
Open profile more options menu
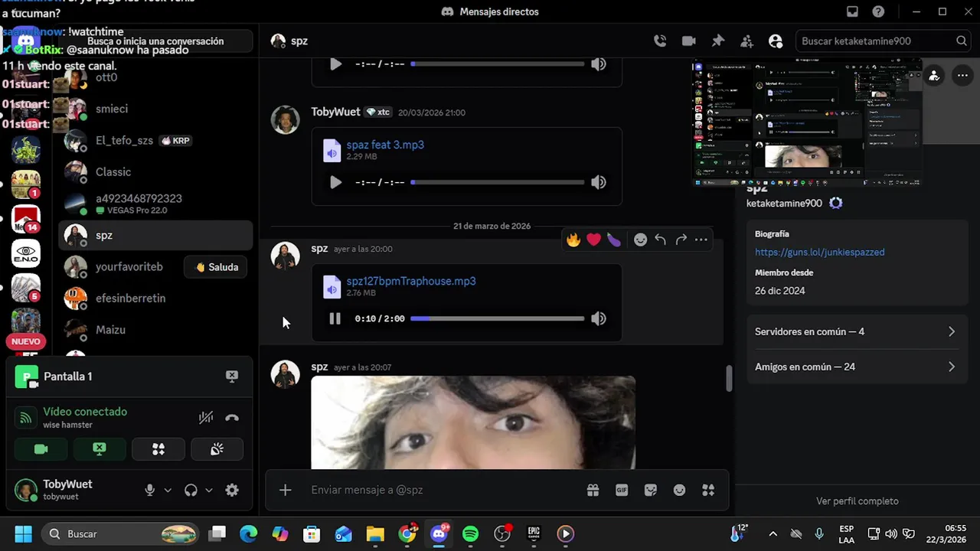click(962, 76)
